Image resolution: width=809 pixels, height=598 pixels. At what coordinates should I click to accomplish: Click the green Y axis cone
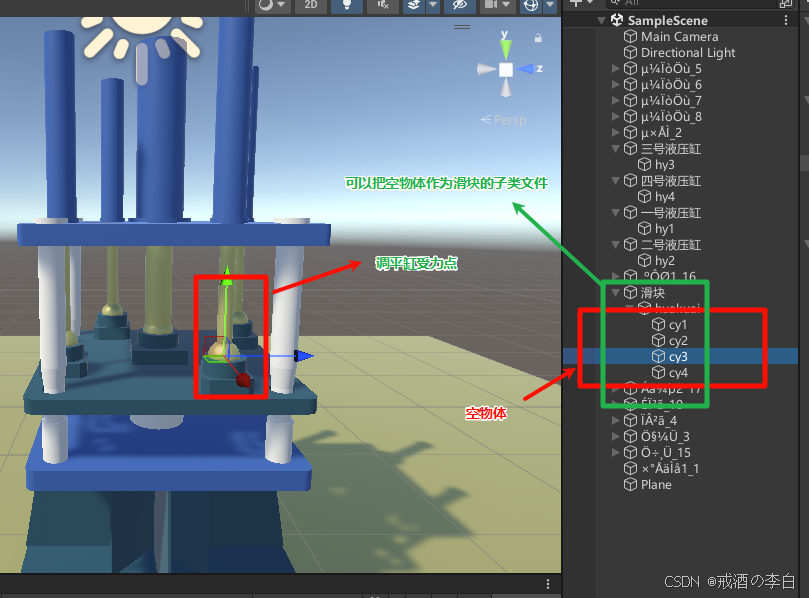506,49
